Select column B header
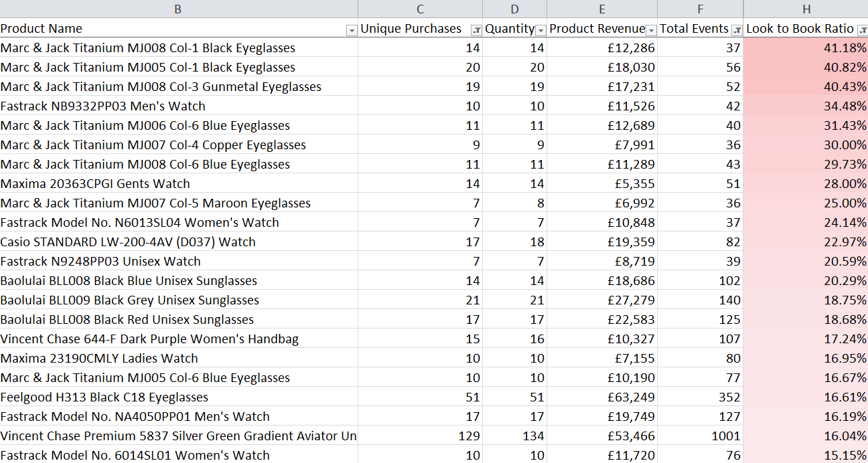 (x=178, y=9)
